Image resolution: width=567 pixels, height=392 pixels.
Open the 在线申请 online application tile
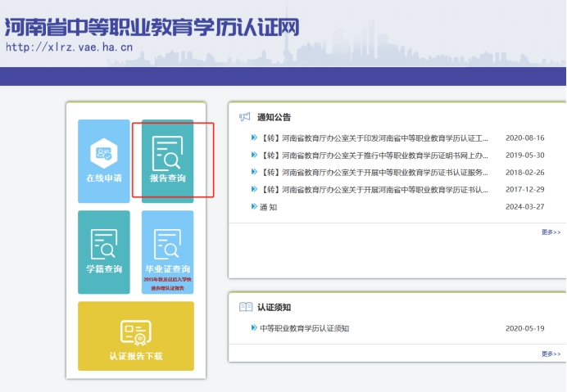(103, 160)
